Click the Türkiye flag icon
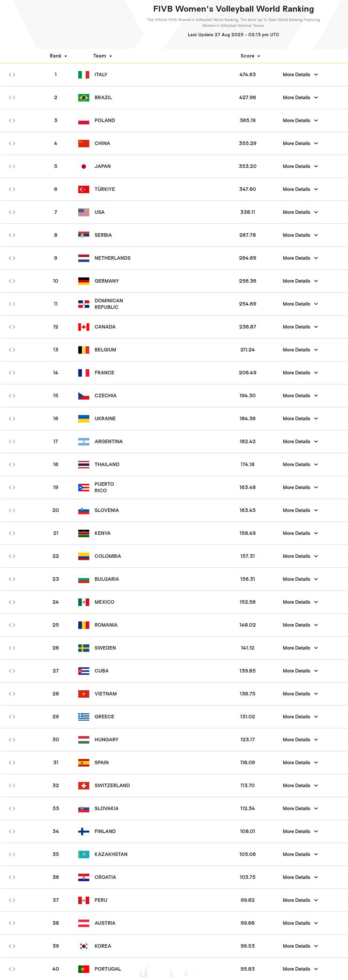The width and height of the screenshot is (348, 980). coord(84,189)
